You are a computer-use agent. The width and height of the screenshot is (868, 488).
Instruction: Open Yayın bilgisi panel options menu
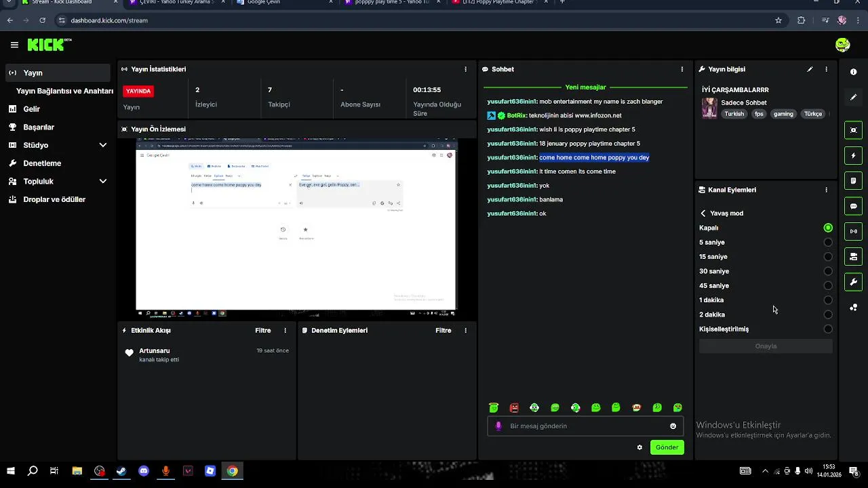click(x=826, y=69)
